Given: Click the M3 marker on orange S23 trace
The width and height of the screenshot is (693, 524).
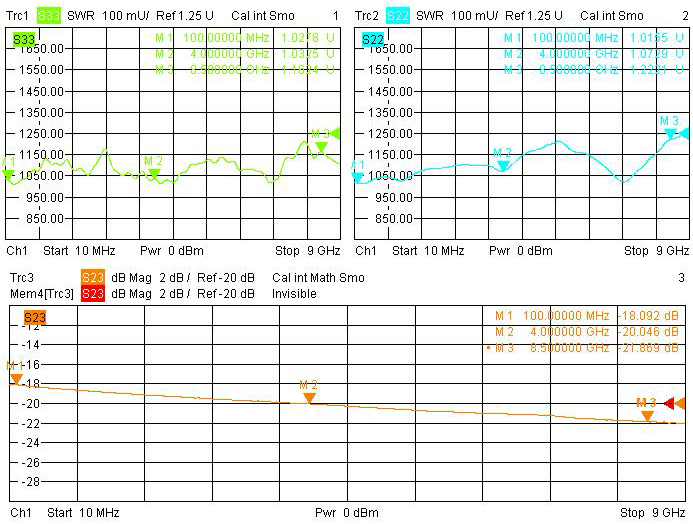Looking at the screenshot, I should click(x=647, y=415).
